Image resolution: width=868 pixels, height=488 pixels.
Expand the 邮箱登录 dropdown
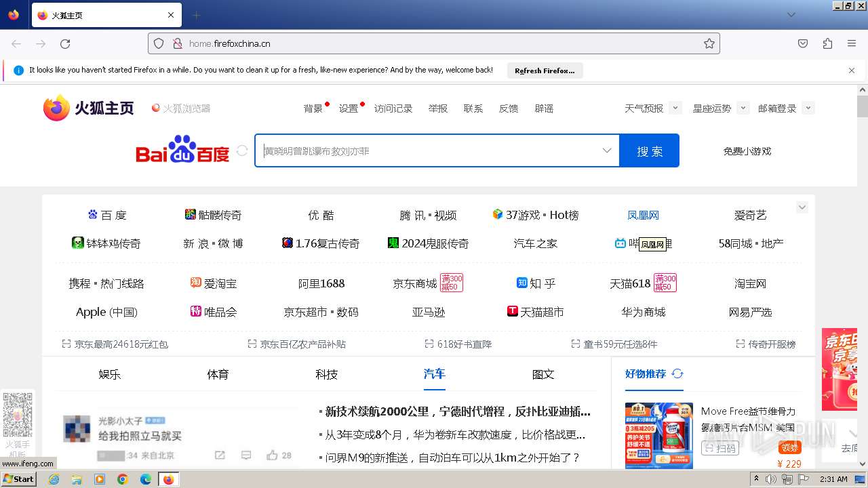point(808,108)
